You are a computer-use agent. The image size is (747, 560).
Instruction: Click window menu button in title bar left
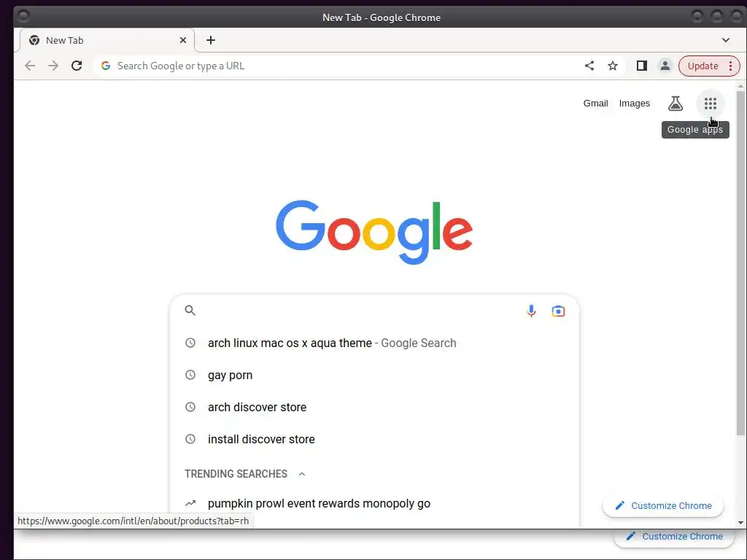pos(23,17)
